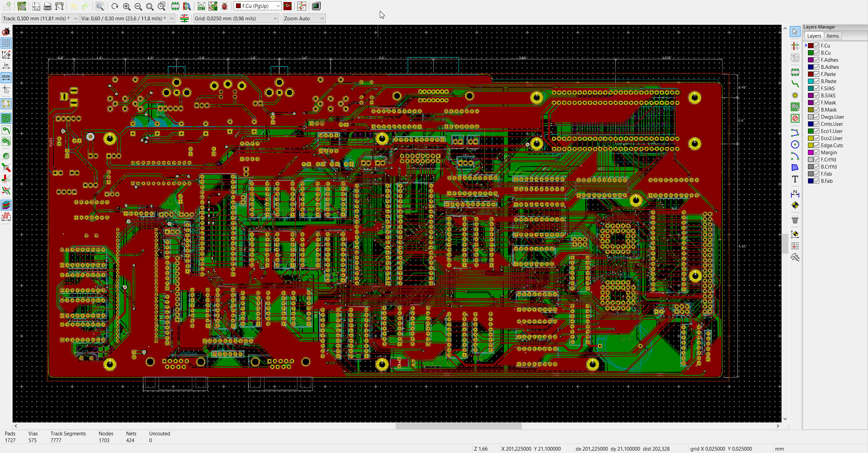Switch to the Items tab
Image resolution: width=868 pixels, height=453 pixels.
832,36
